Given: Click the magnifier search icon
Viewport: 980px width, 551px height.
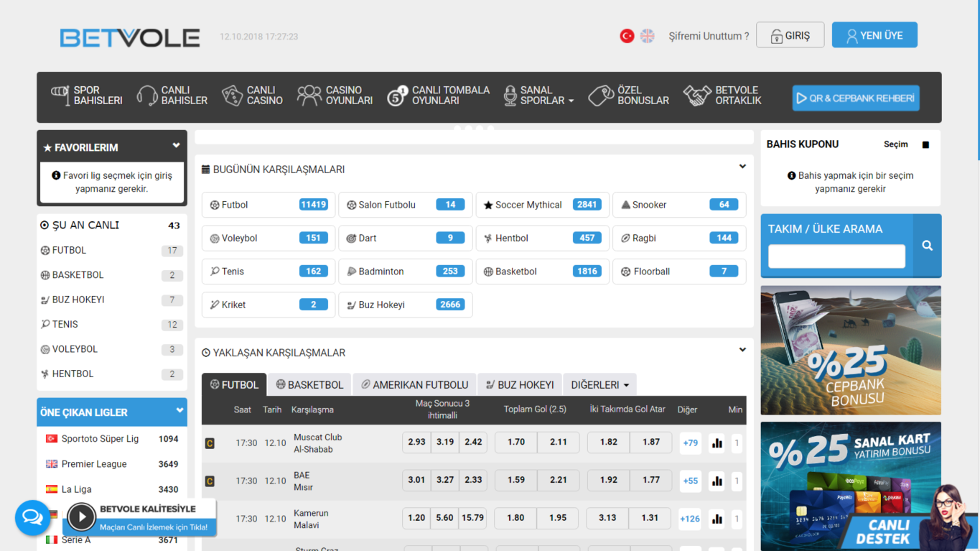Looking at the screenshot, I should (x=928, y=246).
